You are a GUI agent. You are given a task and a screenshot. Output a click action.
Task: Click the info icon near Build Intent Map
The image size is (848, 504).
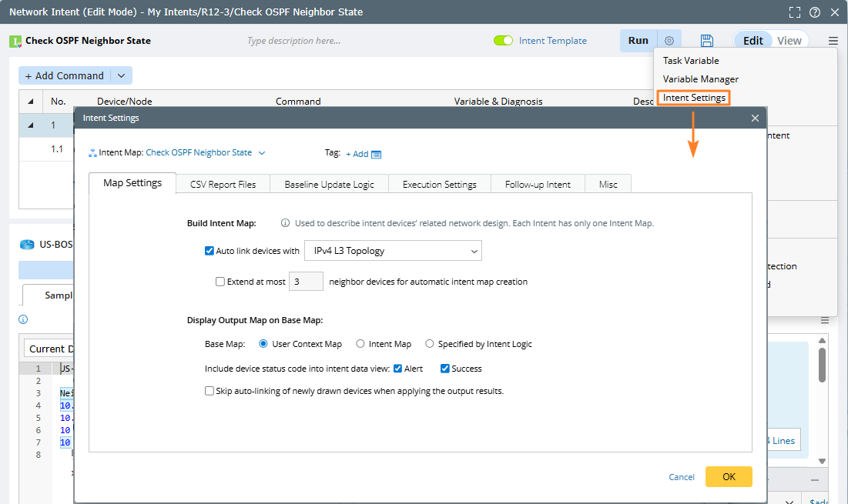point(285,223)
